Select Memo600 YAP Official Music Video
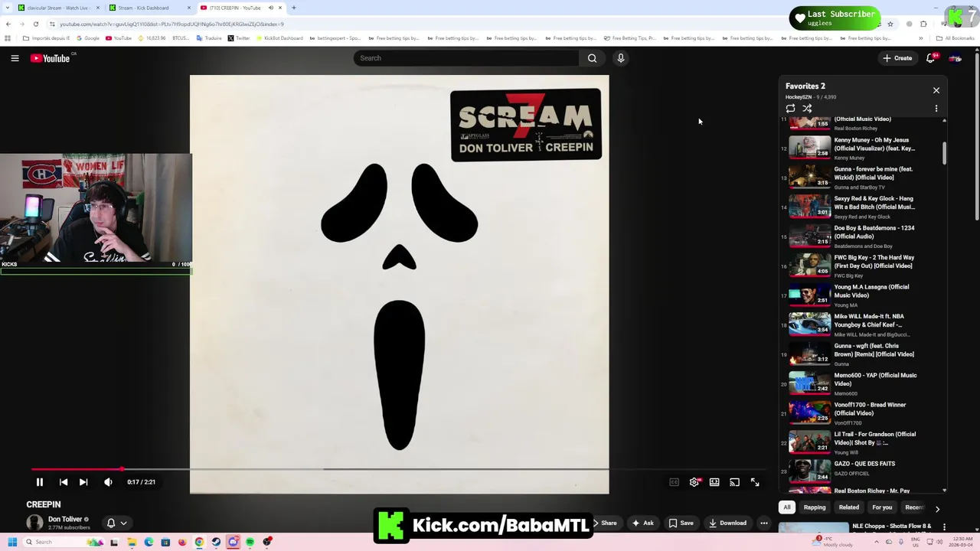 coord(860,383)
